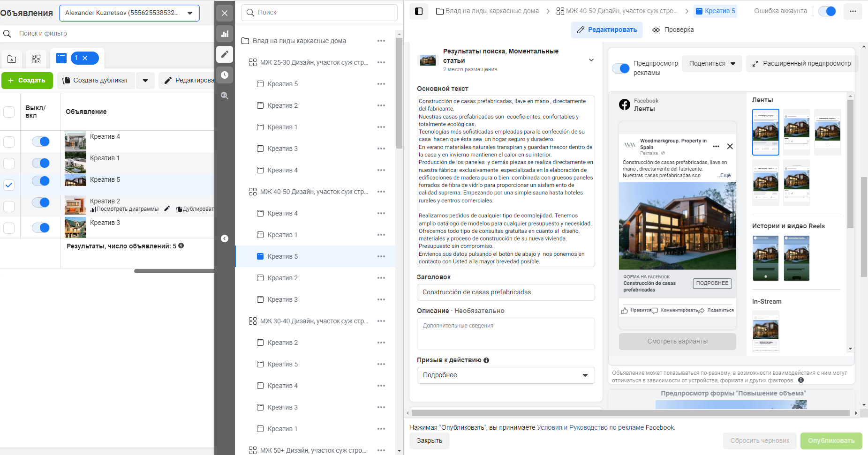The image size is (868, 455).
Task: Select the pencil edit icon in sidebar
Action: click(225, 54)
